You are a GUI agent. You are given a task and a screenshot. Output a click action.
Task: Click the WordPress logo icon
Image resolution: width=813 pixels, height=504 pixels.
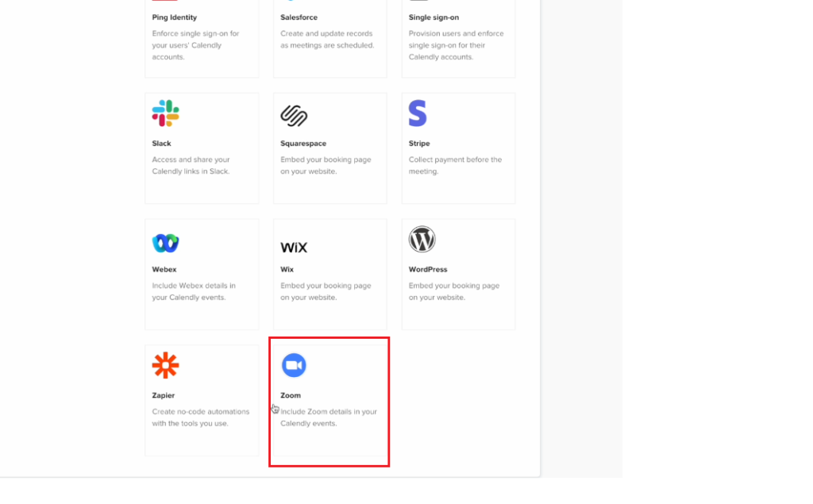tap(422, 239)
